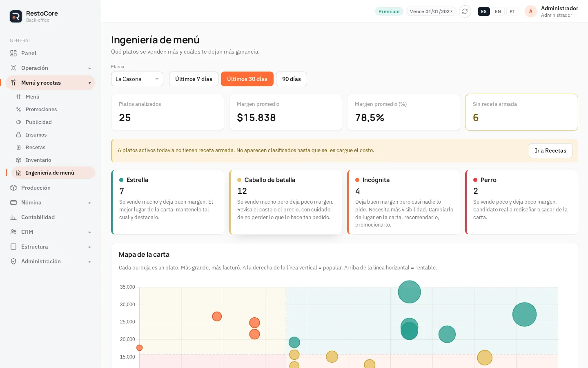Open Promociones percent icon item

click(18, 109)
